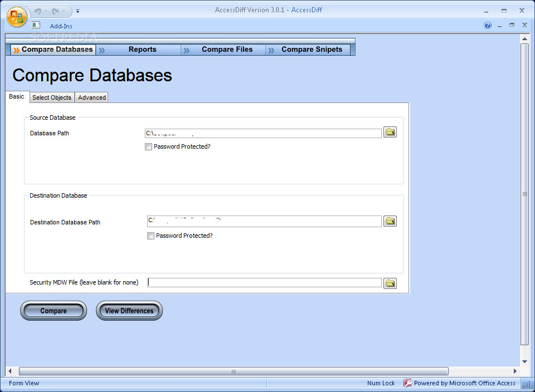Click the Compare button
Image resolution: width=535 pixels, height=392 pixels.
[53, 311]
